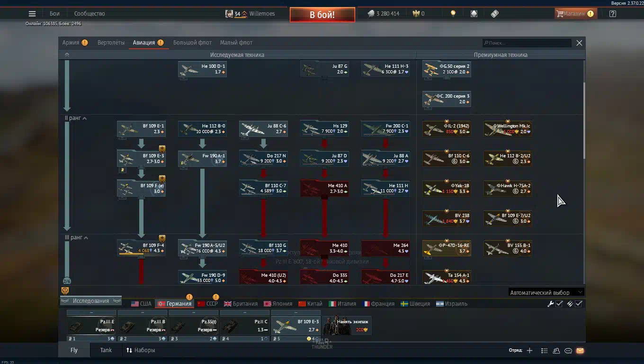Click the golden eagles balance icon
644x364 pixels.
pos(416,14)
